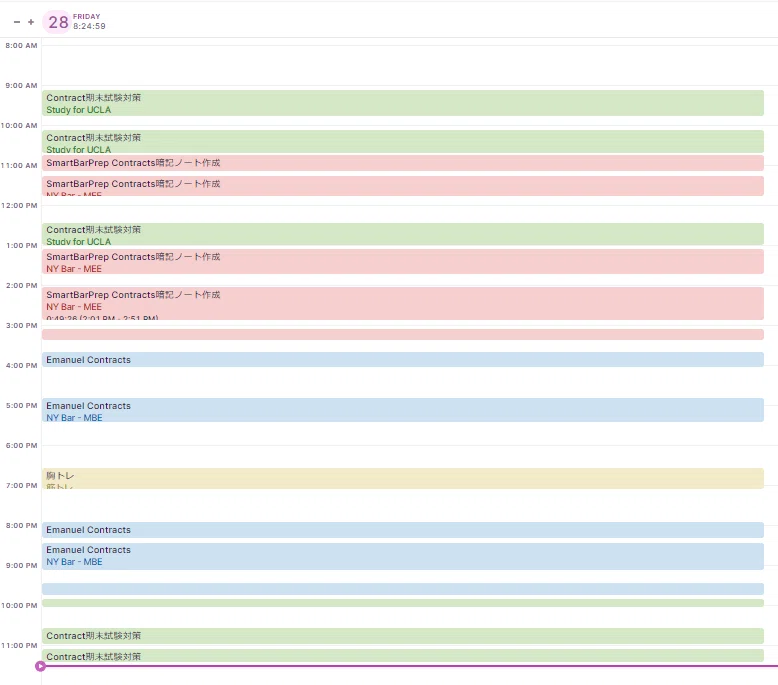Select the date circle showing 28
778x685 pixels.
[58, 22]
